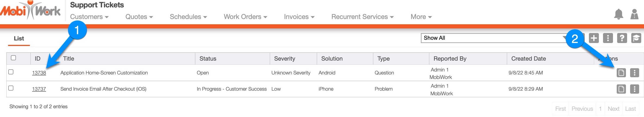Expand the More menu dropdown
The image size is (644, 117).
click(421, 17)
